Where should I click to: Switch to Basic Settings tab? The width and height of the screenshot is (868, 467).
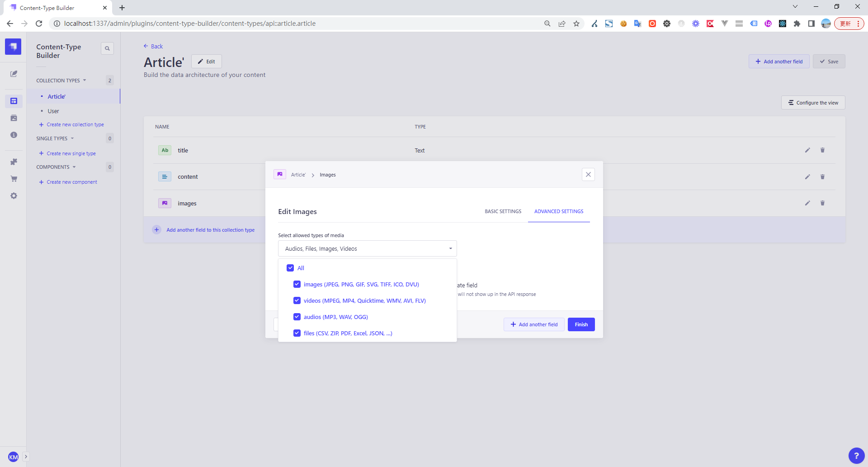pyautogui.click(x=503, y=211)
